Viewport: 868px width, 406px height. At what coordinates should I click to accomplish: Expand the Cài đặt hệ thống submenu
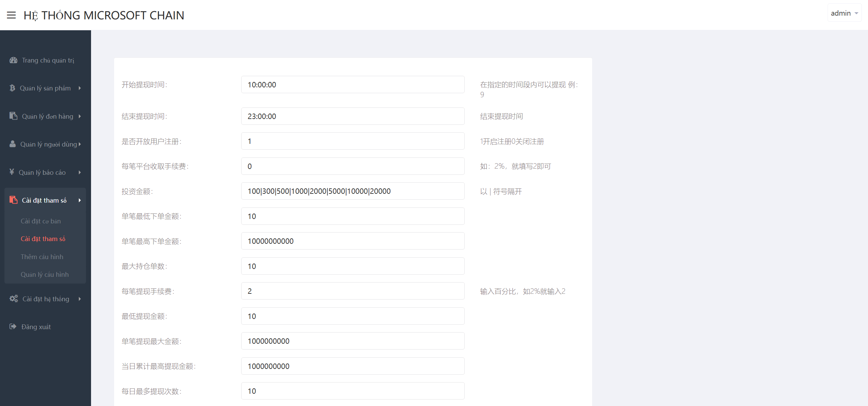(x=80, y=299)
